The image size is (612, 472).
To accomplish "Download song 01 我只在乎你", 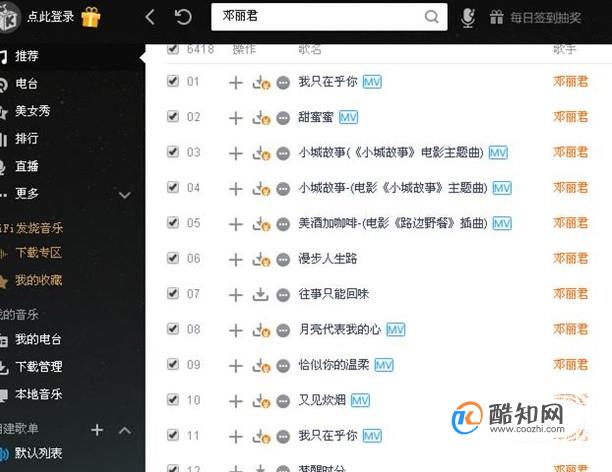I will coord(261,83).
